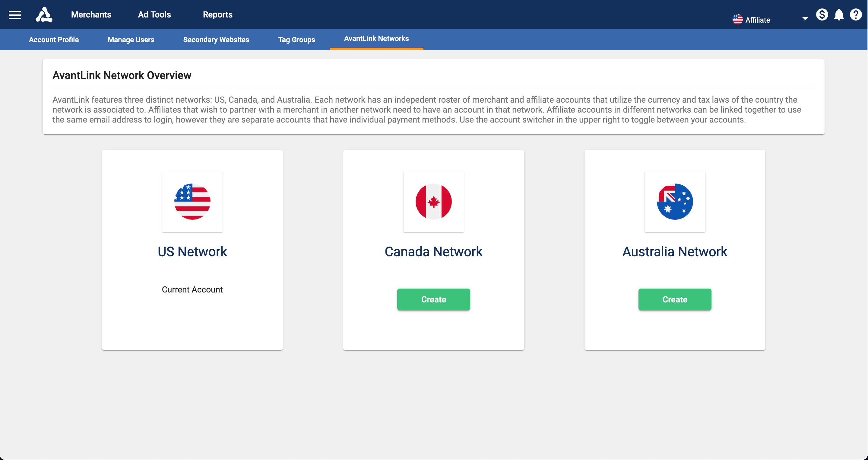
Task: Create an Australia Network account
Action: pos(675,299)
